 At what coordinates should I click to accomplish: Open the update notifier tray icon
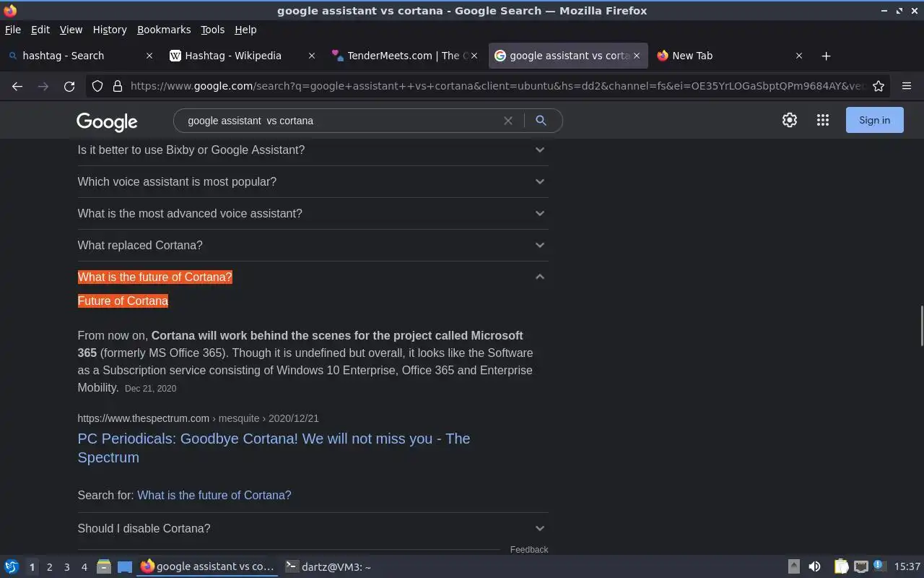point(879,566)
